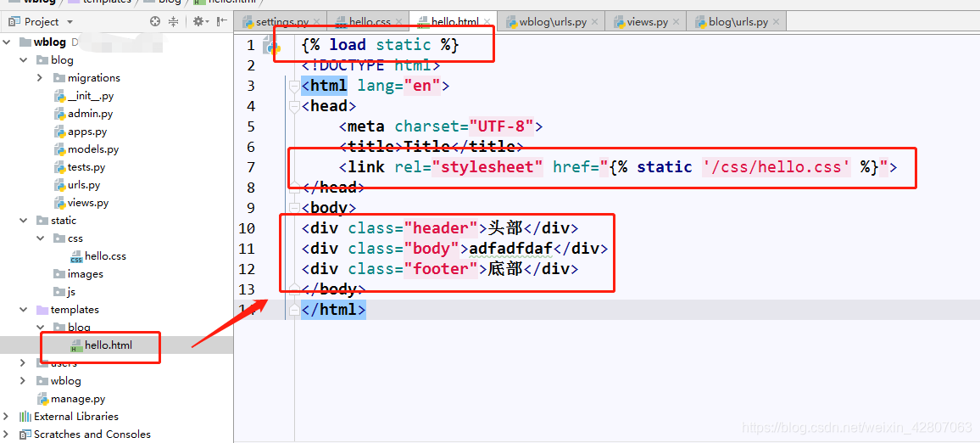Switch to the hello.css editor tab
Image resolution: width=980 pixels, height=443 pixels.
point(370,22)
